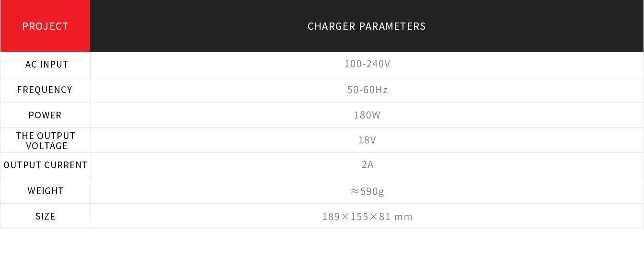Click the 100-240V value
The width and height of the screenshot is (644, 255).
pos(367,64)
